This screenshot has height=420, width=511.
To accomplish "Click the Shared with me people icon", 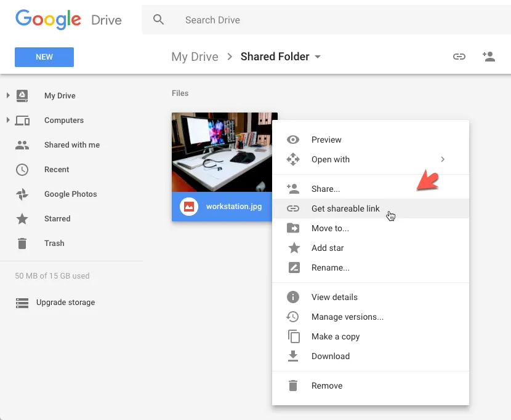I will [22, 145].
